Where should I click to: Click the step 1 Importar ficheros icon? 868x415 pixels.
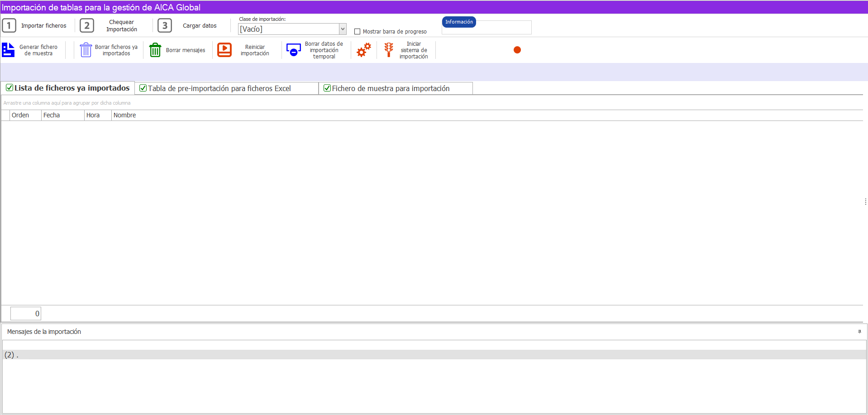pos(9,25)
